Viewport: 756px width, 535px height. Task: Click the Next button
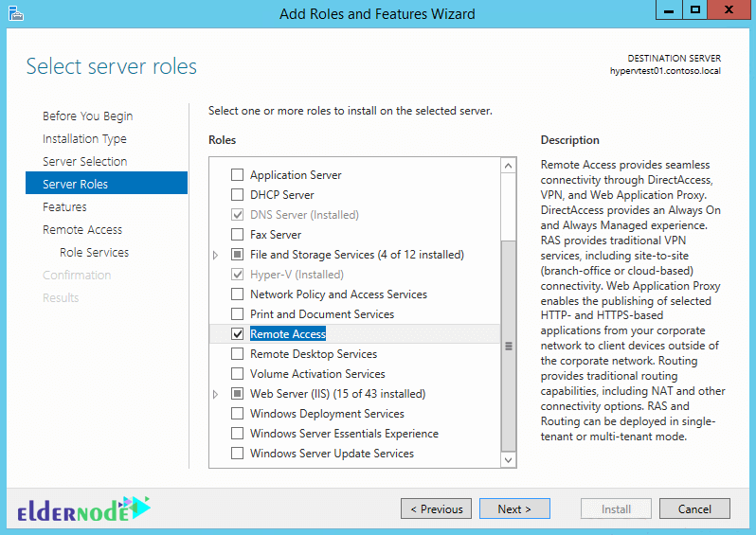[514, 509]
